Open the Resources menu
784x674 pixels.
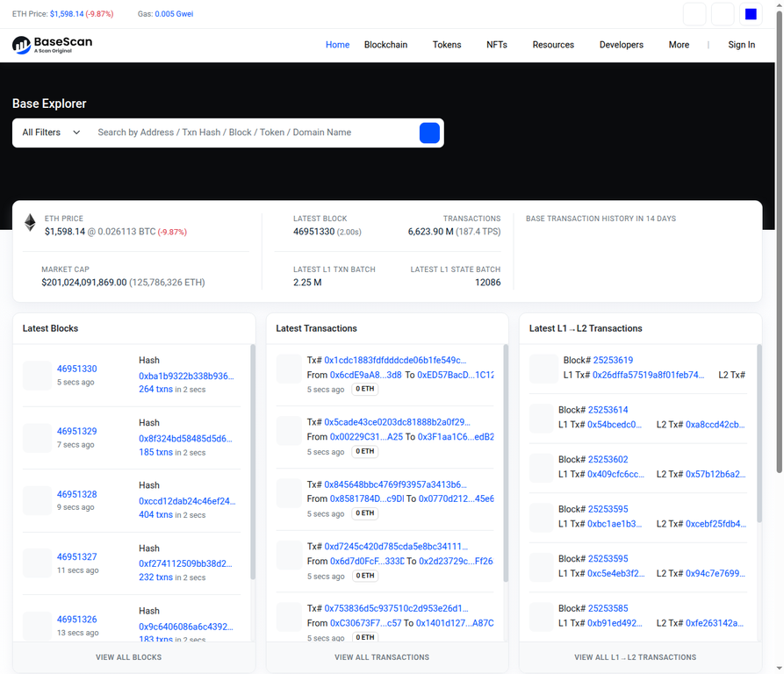tap(553, 45)
